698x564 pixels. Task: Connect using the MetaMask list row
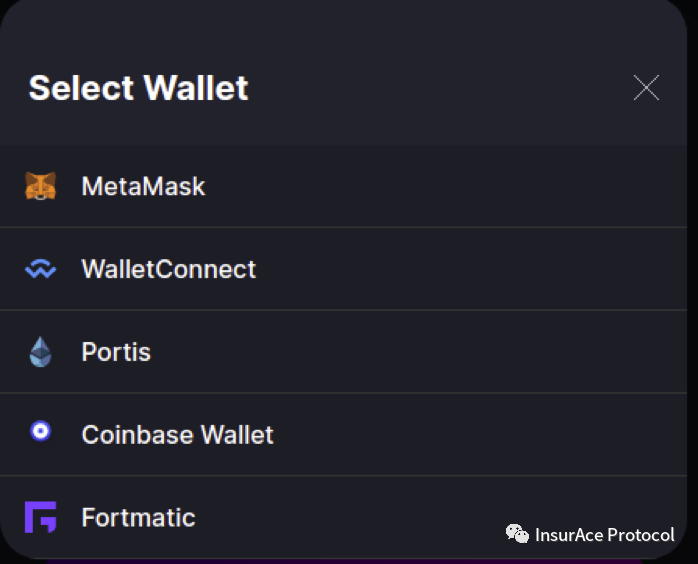point(343,186)
